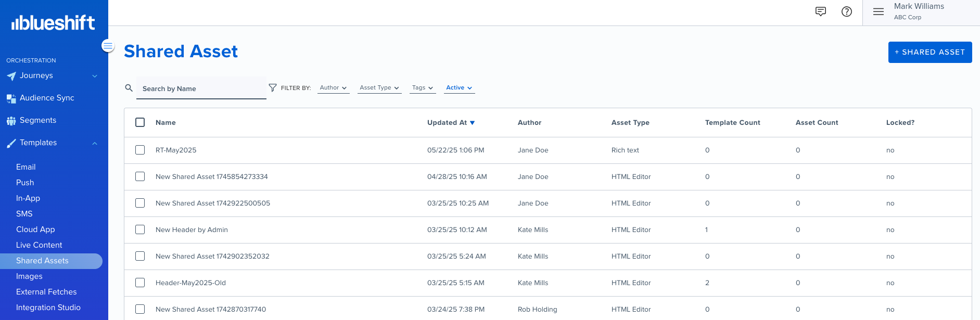This screenshot has height=320, width=980.
Task: Select all rows with header checkbox
Action: click(140, 122)
